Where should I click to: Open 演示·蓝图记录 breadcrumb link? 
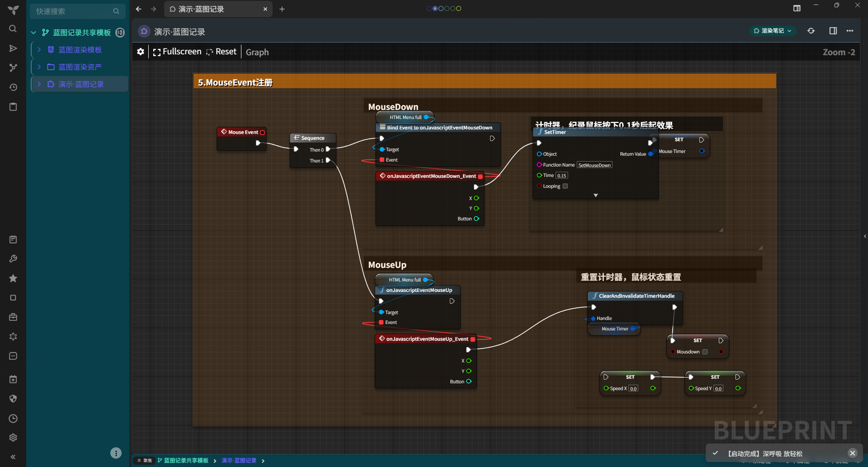point(239,461)
